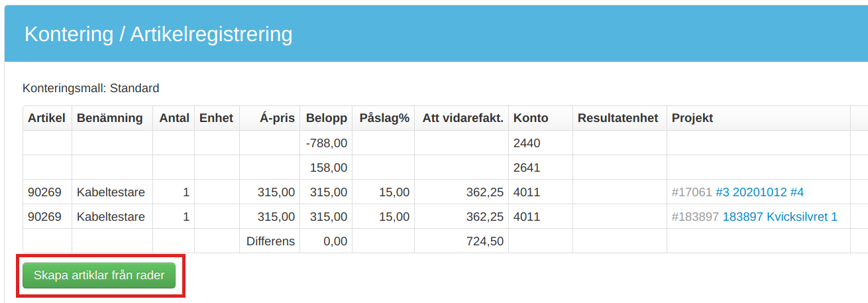The image size is (868, 303).
Task: Click the Resultatenhet column header
Action: click(x=618, y=118)
